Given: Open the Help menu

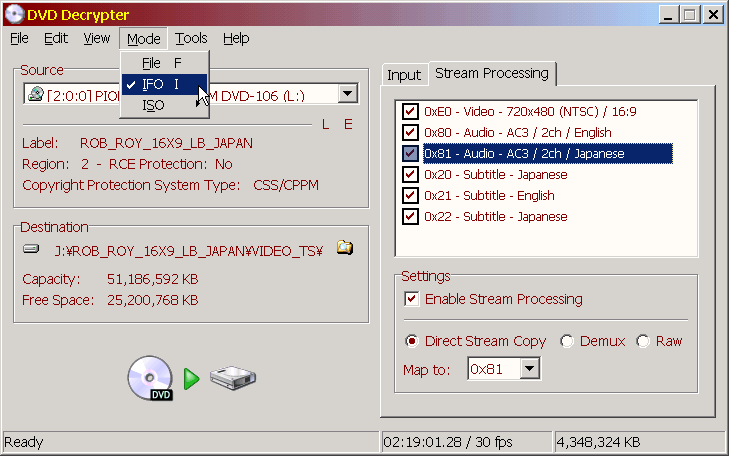Looking at the screenshot, I should point(236,39).
